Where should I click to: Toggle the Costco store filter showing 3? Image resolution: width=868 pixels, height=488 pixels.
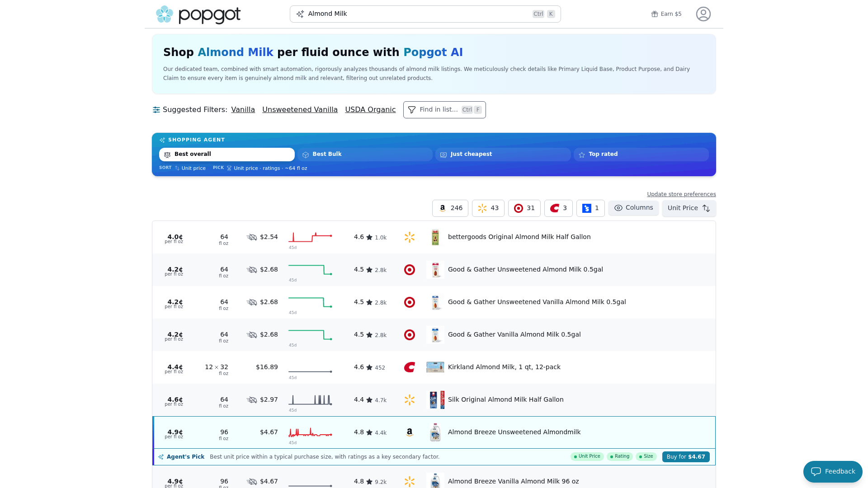pyautogui.click(x=558, y=208)
